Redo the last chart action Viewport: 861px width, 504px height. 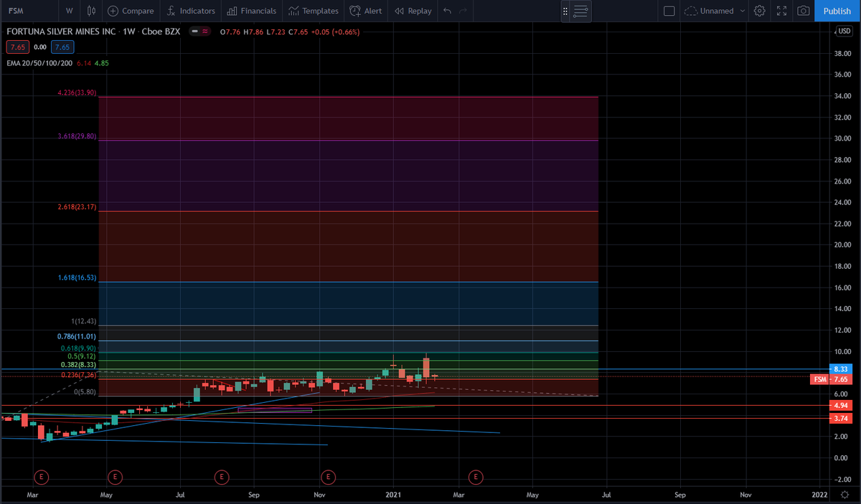pyautogui.click(x=464, y=11)
